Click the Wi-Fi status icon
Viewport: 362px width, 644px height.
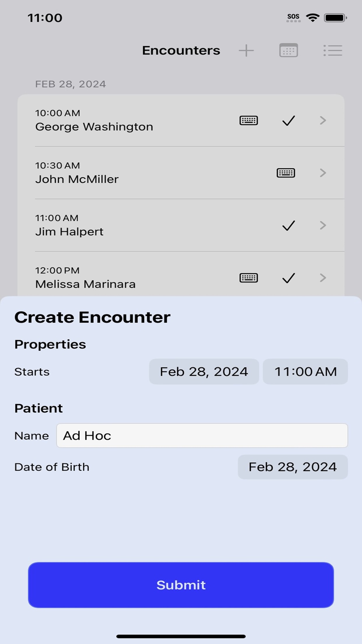312,18
